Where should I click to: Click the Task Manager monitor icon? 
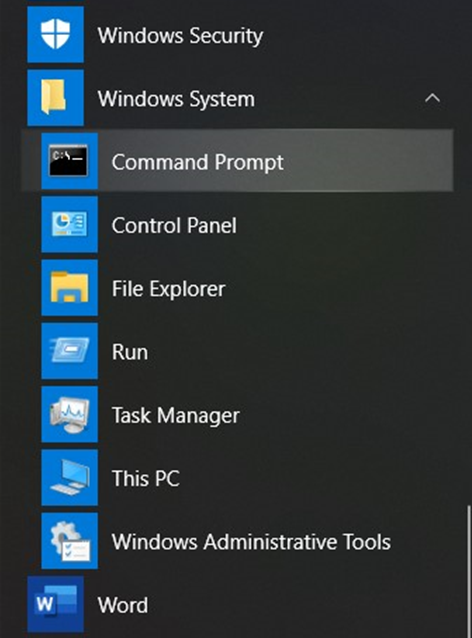70,414
